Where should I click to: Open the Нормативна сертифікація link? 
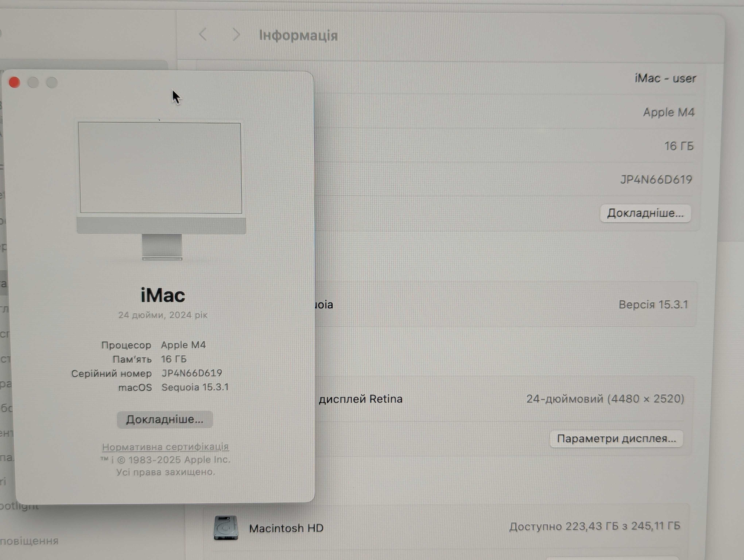pos(165,447)
